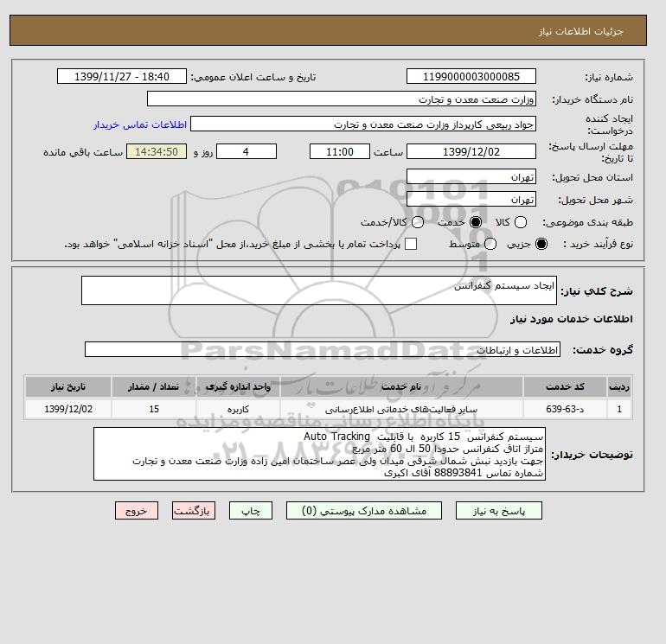Click the شماره نیاز field 1199000003000085
This screenshot has width=666, height=644.
(x=471, y=76)
